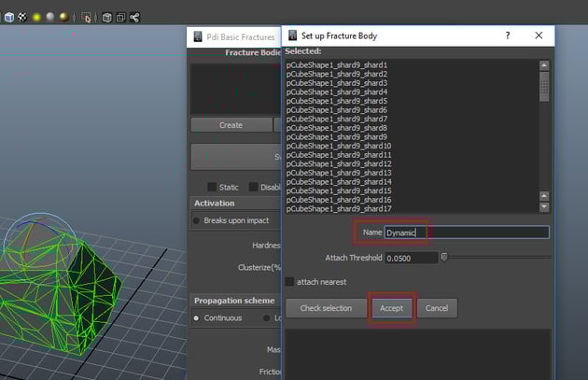Click the isolate select icon with cursor

[x=86, y=18]
